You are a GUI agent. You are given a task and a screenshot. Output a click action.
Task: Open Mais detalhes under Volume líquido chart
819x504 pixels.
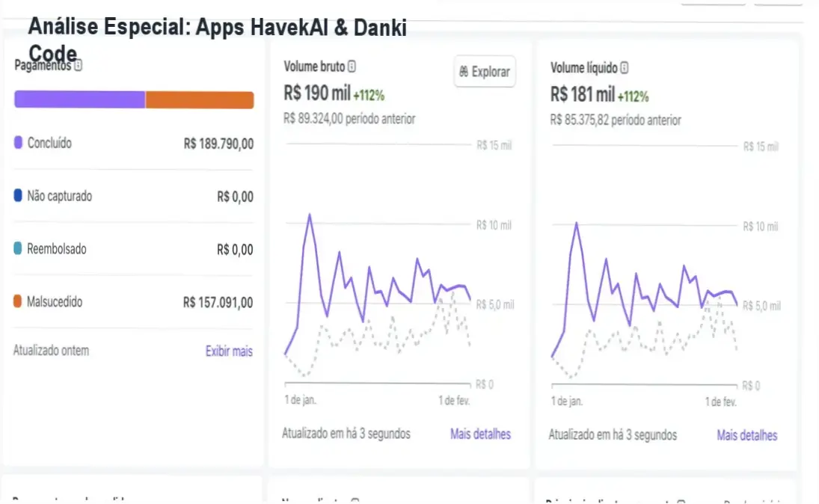tap(747, 435)
